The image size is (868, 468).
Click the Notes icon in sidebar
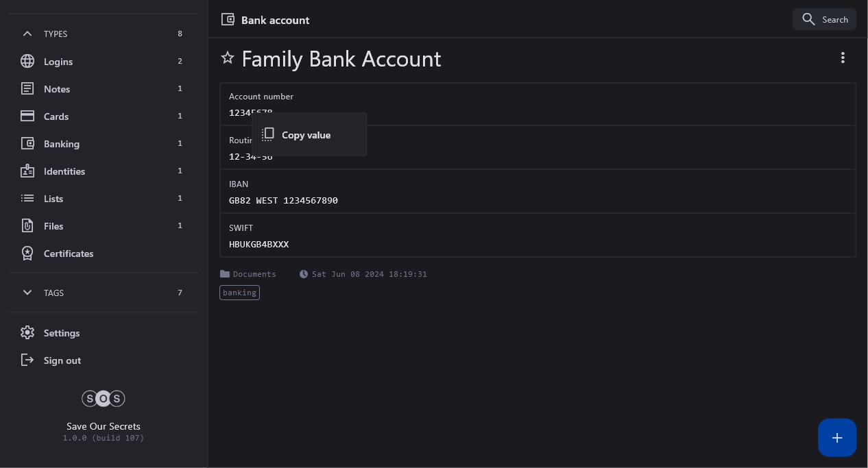pyautogui.click(x=27, y=89)
